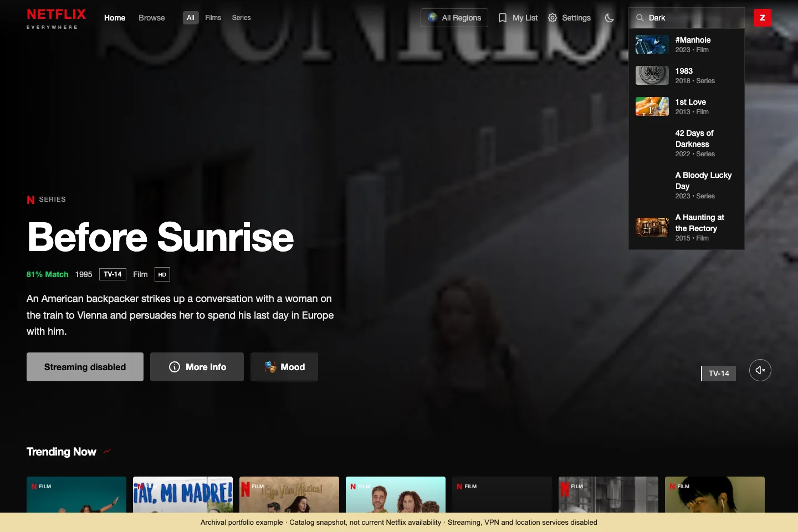Click the HD quality badge
The width and height of the screenshot is (798, 532).
(162, 274)
